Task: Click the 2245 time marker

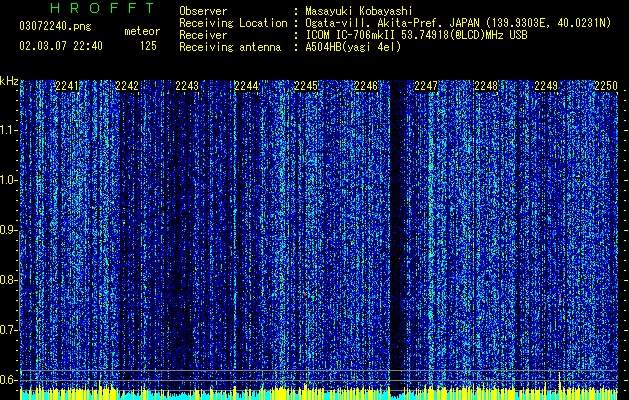Action: 306,85
